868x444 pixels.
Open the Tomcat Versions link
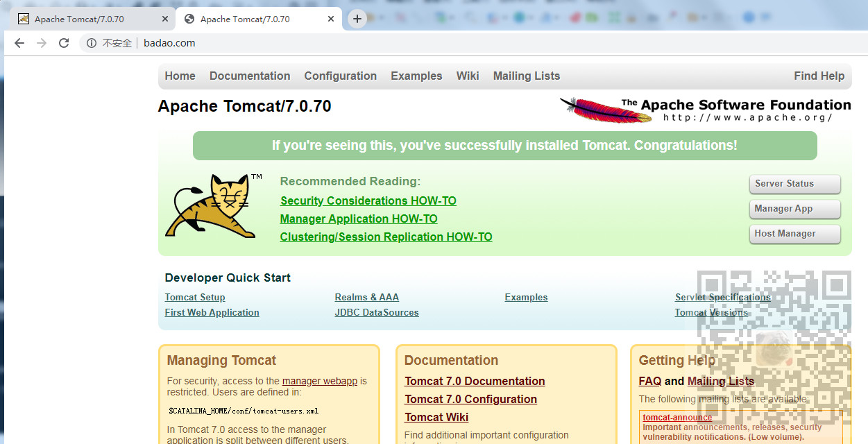711,313
